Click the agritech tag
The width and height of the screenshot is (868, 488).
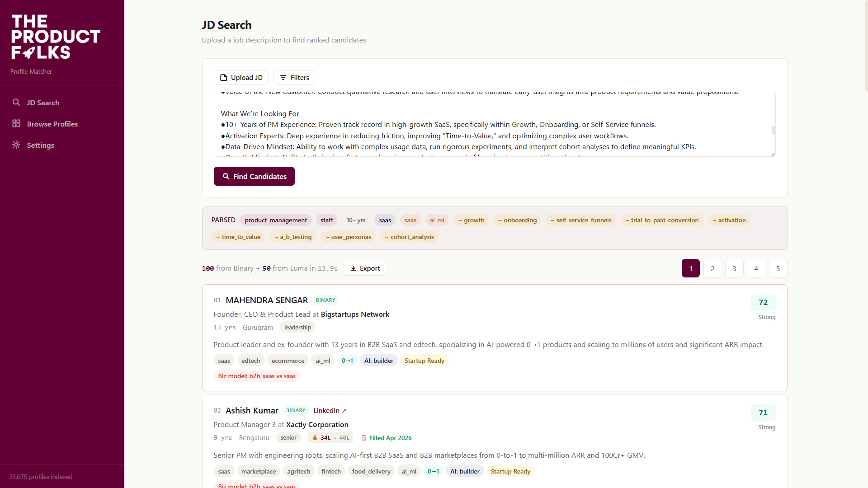[298, 471]
